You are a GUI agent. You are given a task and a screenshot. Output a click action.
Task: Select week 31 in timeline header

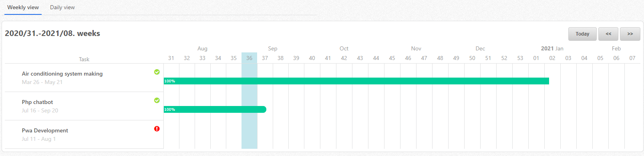171,58
